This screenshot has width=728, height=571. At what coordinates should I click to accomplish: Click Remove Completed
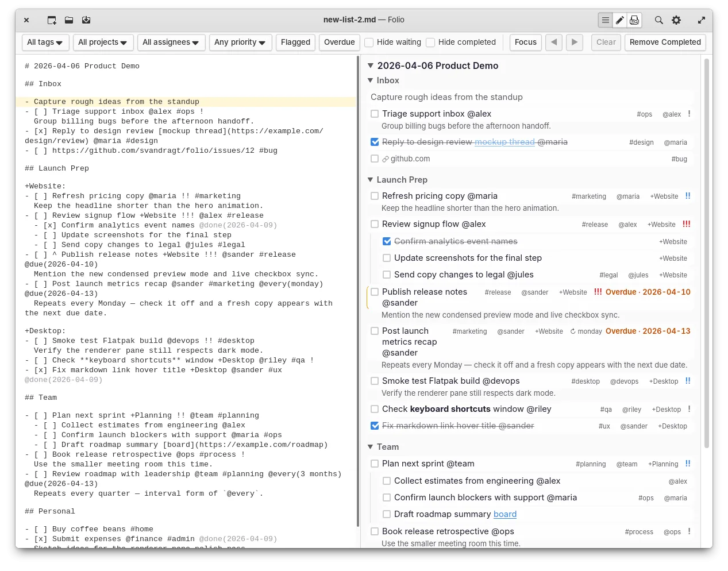(x=665, y=42)
